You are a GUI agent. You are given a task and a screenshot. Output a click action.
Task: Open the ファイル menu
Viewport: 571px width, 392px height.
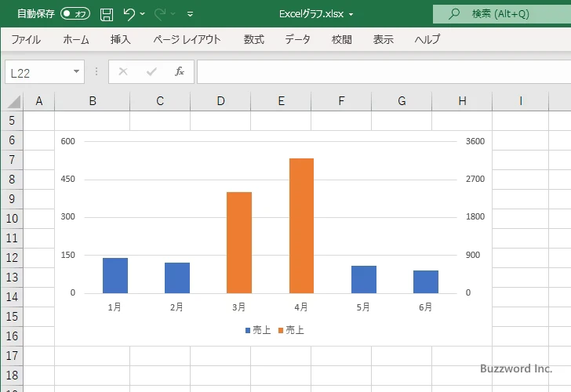(x=26, y=39)
